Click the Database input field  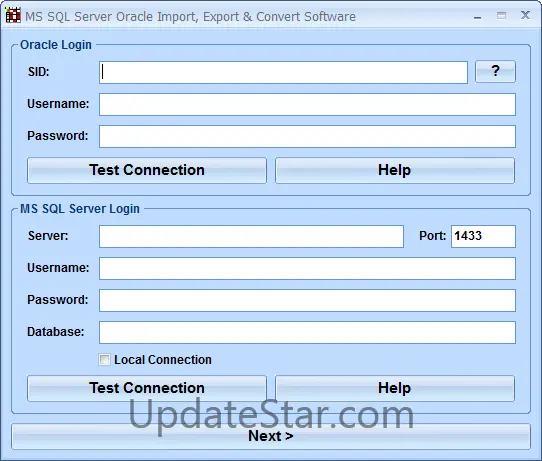point(307,332)
